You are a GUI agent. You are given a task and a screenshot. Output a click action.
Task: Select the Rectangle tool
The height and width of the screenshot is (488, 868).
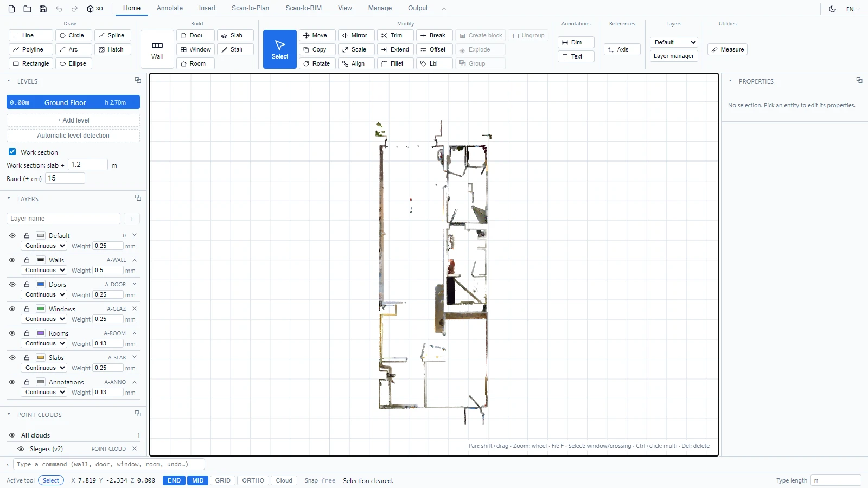point(31,63)
